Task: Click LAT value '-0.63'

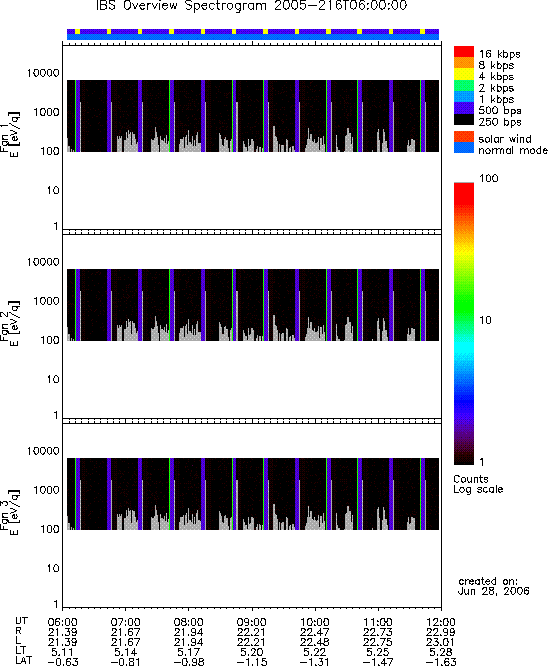Action: point(62,662)
